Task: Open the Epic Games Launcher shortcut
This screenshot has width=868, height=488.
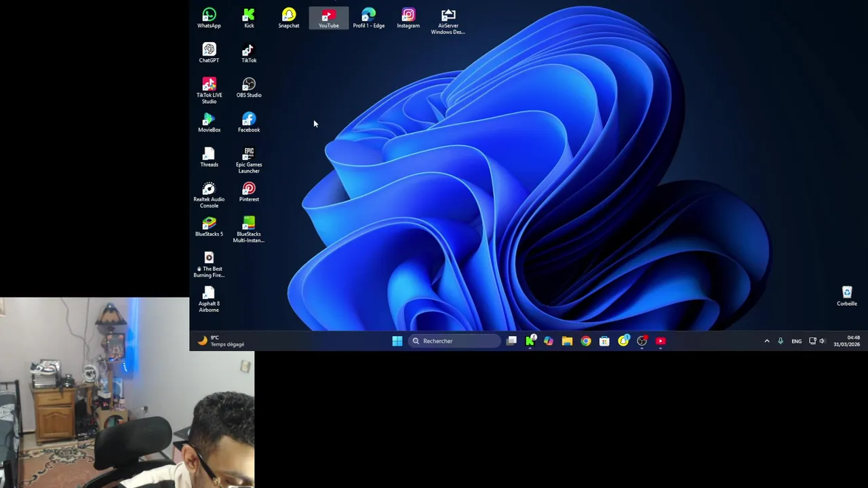Action: [249, 161]
